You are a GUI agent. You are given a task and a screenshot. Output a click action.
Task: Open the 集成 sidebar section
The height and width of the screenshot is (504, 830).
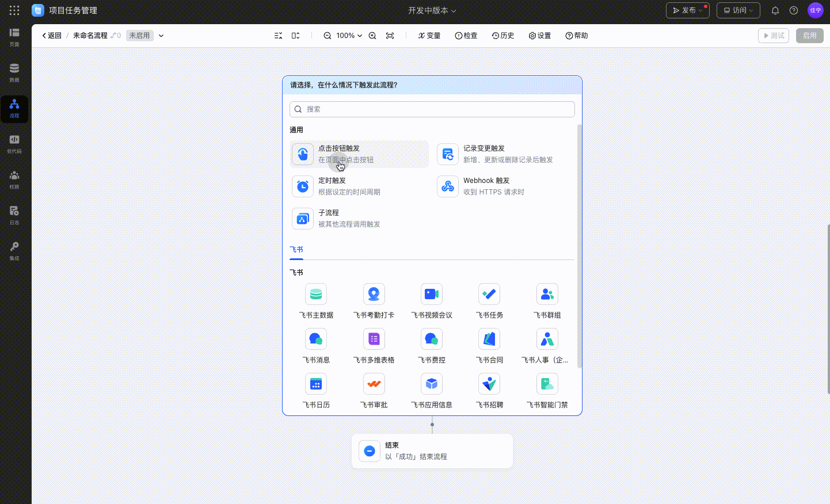[x=14, y=251]
